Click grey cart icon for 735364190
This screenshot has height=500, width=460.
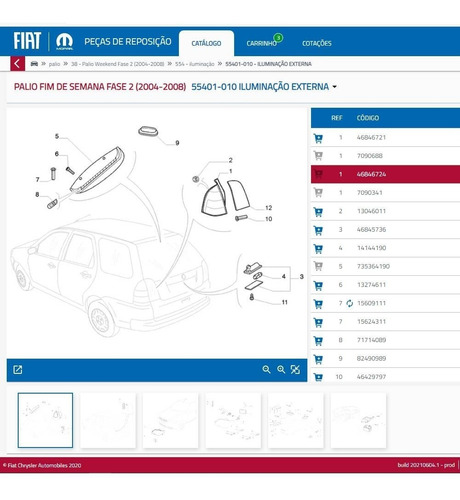point(318,266)
